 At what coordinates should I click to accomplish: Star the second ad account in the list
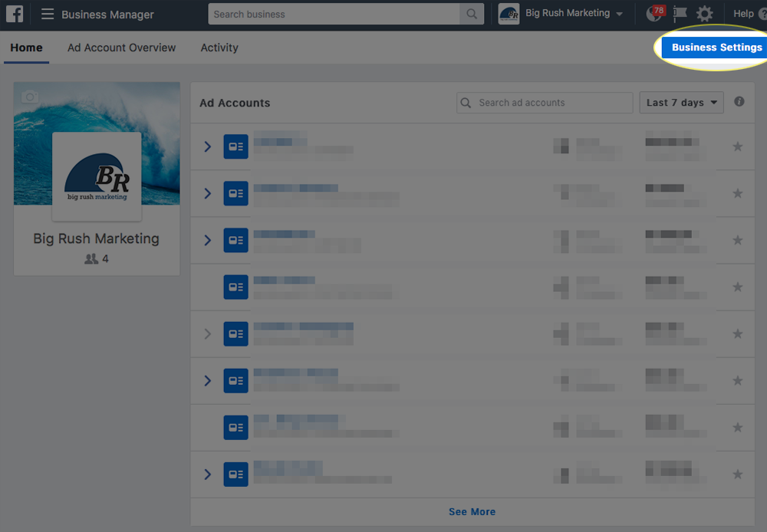(737, 193)
